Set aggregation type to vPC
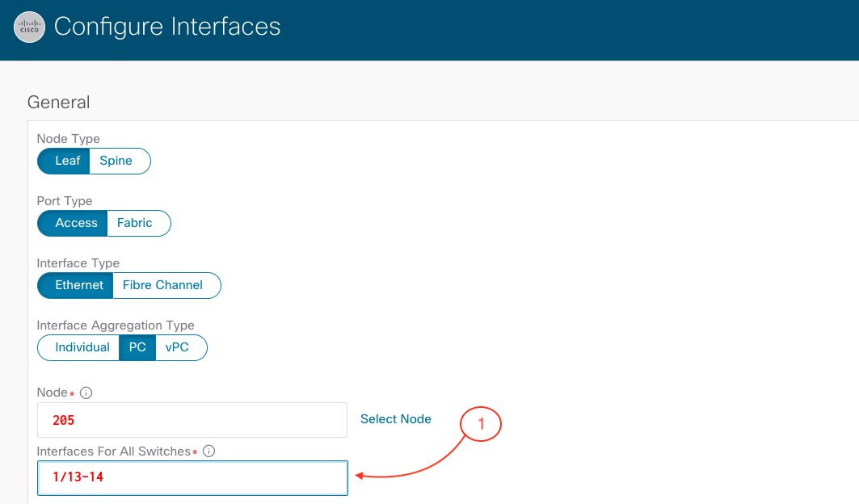The height and width of the screenshot is (504, 859). pyautogui.click(x=177, y=347)
